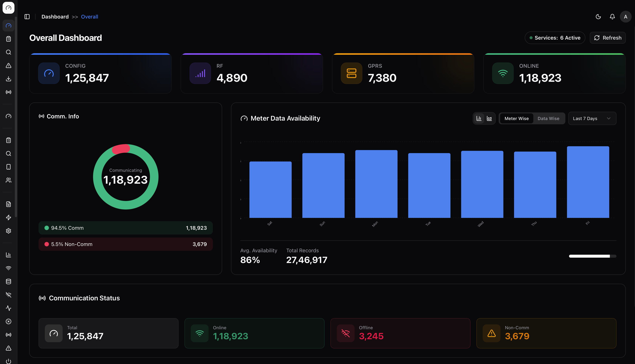Enable the Data Wise view

[x=548, y=118]
